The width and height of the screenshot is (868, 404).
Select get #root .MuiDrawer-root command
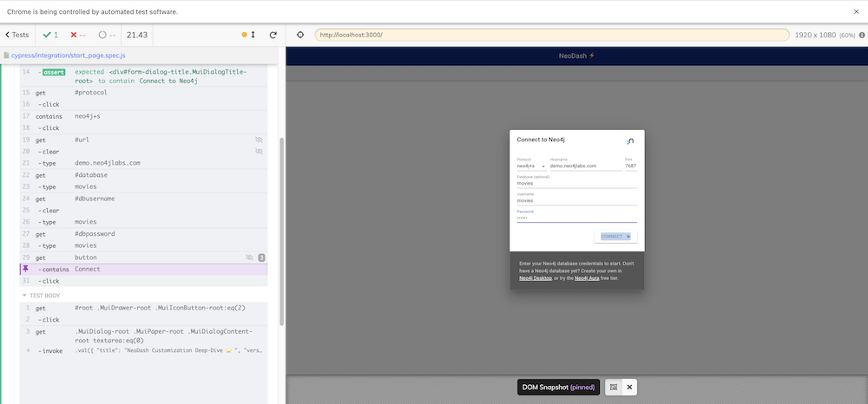(x=144, y=308)
